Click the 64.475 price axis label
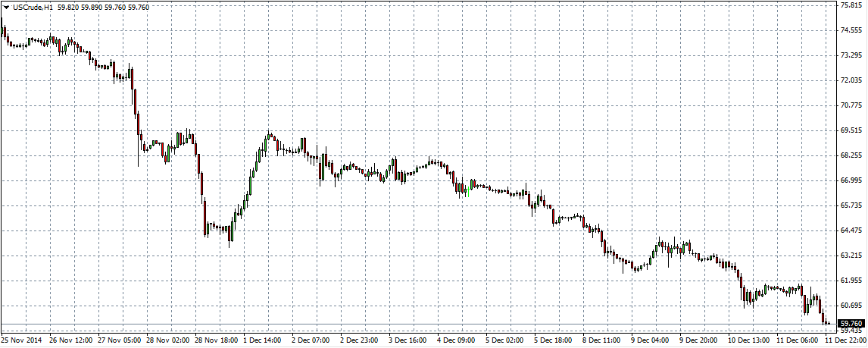The width and height of the screenshot is (868, 348). pyautogui.click(x=851, y=230)
